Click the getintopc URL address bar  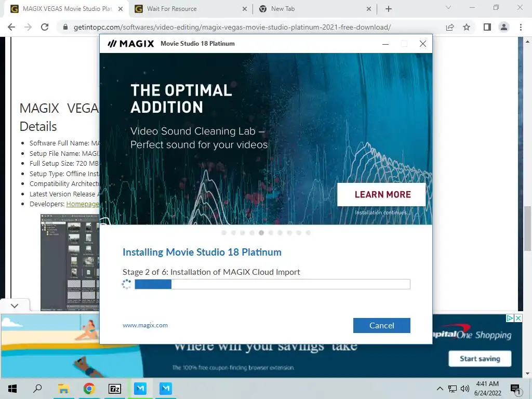tap(232, 27)
